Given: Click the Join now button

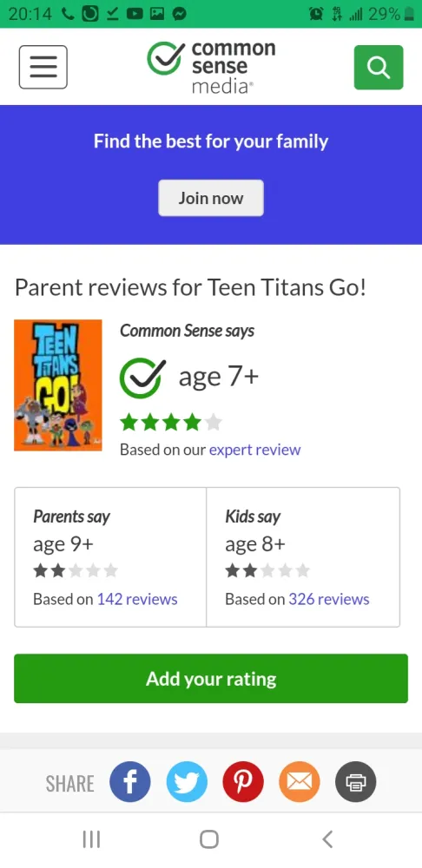Looking at the screenshot, I should (211, 198).
